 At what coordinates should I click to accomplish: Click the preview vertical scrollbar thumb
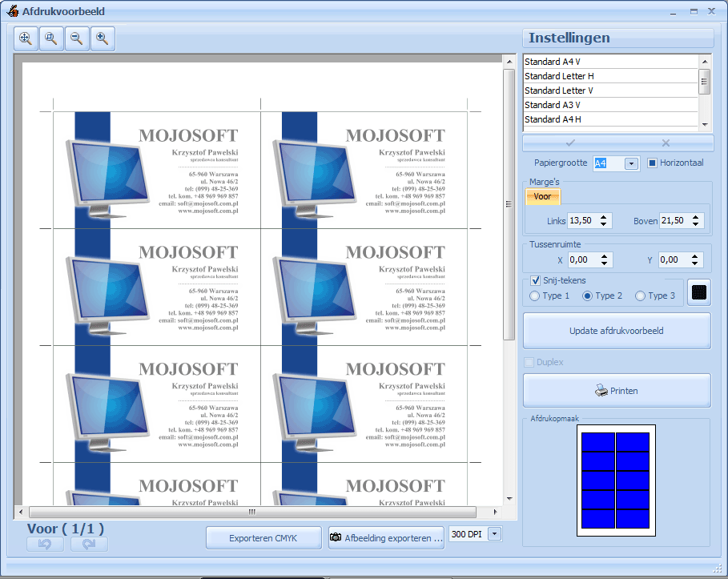509,204
